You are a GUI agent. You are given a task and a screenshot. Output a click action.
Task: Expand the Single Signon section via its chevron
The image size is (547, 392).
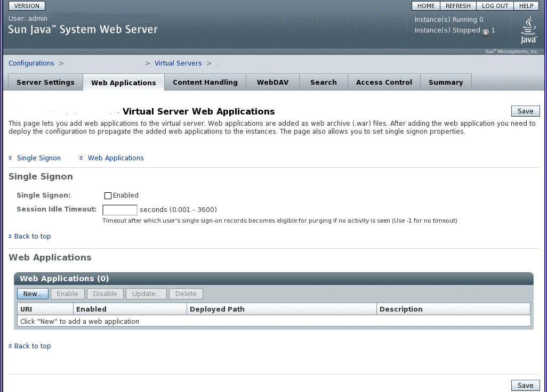(10, 158)
